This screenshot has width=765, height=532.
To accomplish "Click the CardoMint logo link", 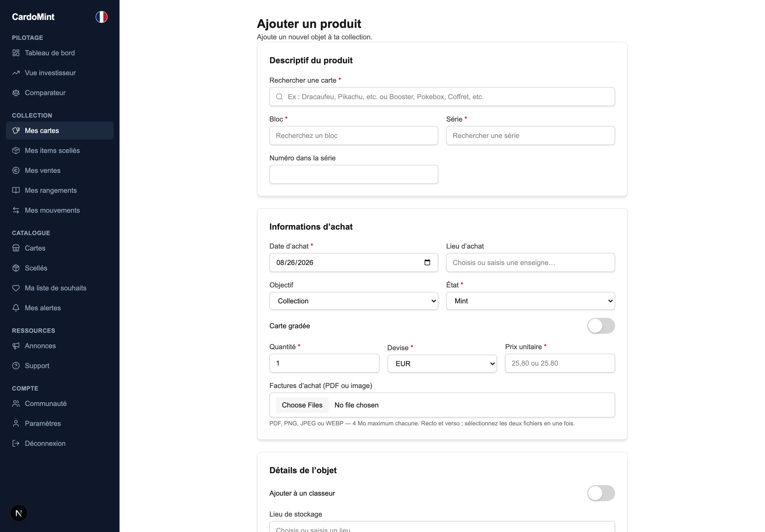I will coord(33,17).
